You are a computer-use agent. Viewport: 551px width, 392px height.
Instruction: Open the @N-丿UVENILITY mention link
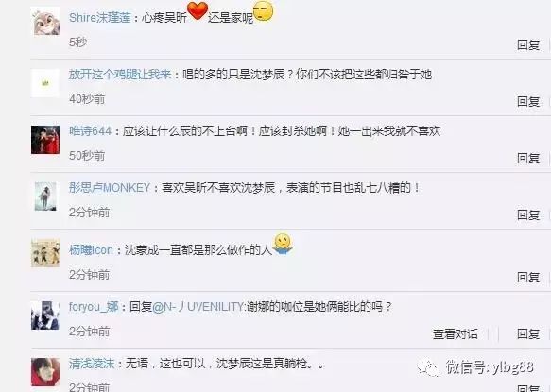pyautogui.click(x=198, y=307)
